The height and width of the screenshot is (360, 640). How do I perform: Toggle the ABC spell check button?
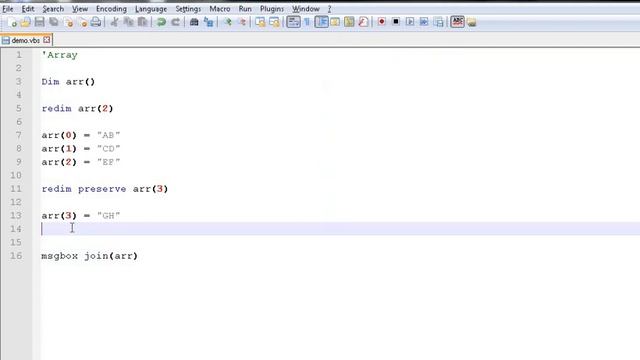458,22
